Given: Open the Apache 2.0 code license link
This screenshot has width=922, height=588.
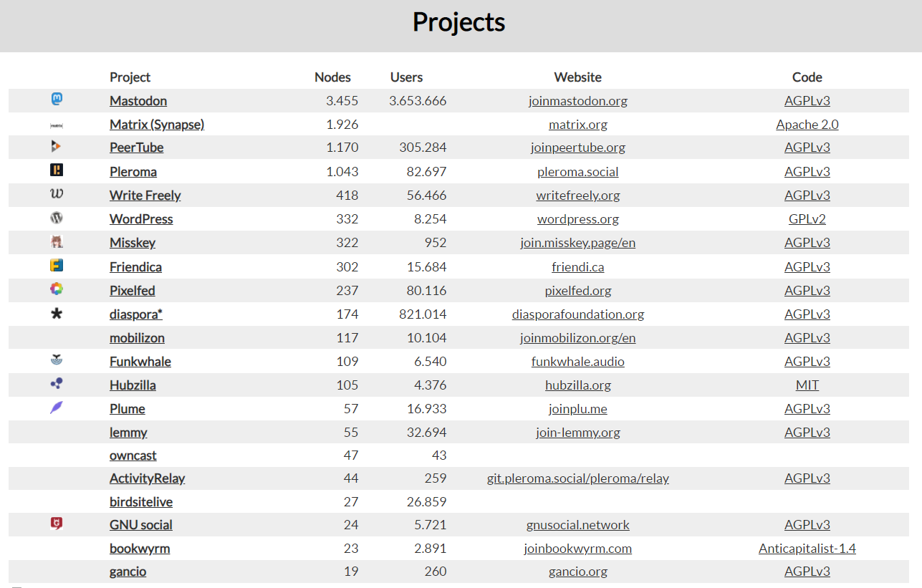Looking at the screenshot, I should pos(807,125).
